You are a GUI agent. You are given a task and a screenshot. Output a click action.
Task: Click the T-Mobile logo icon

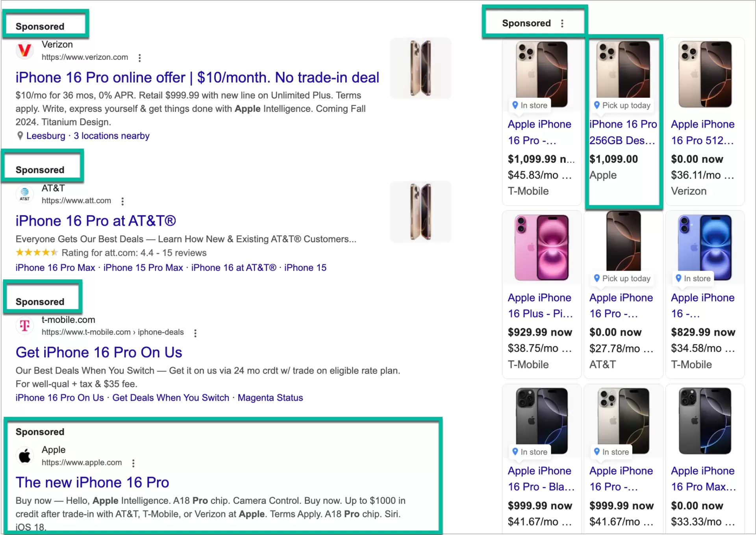coord(24,326)
